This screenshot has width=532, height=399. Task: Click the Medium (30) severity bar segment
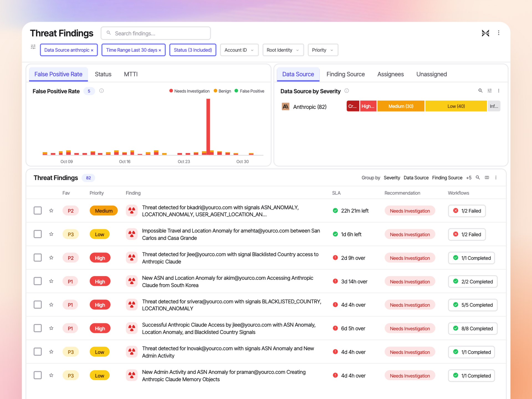401,106
